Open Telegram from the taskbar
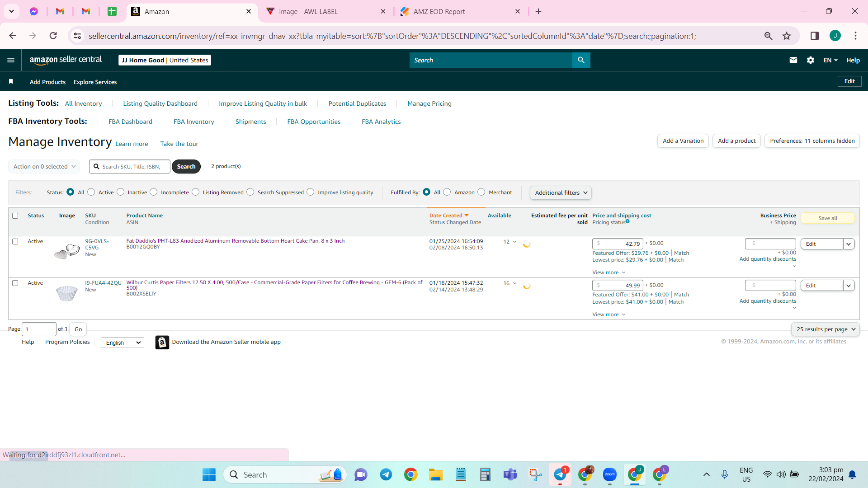The image size is (868, 488). (x=386, y=474)
